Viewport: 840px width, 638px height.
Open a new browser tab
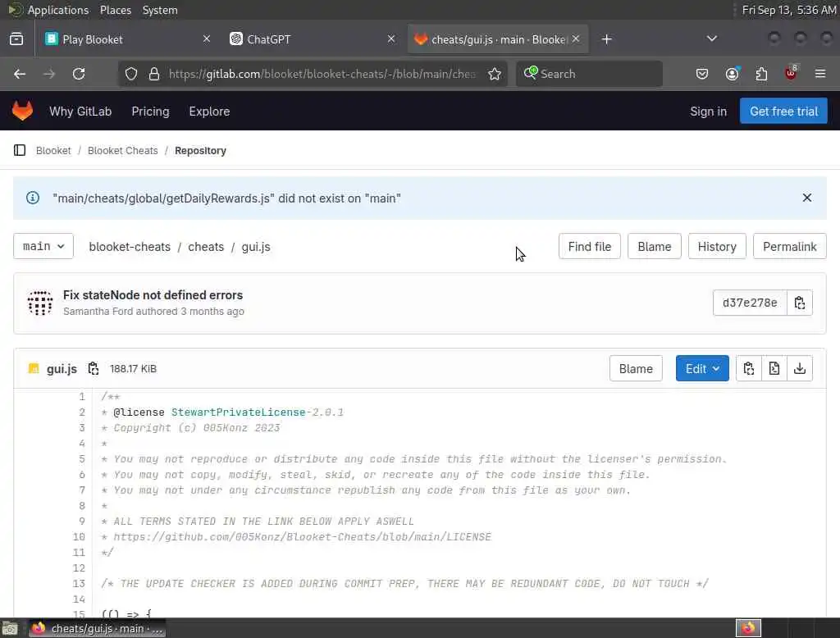pyautogui.click(x=606, y=39)
